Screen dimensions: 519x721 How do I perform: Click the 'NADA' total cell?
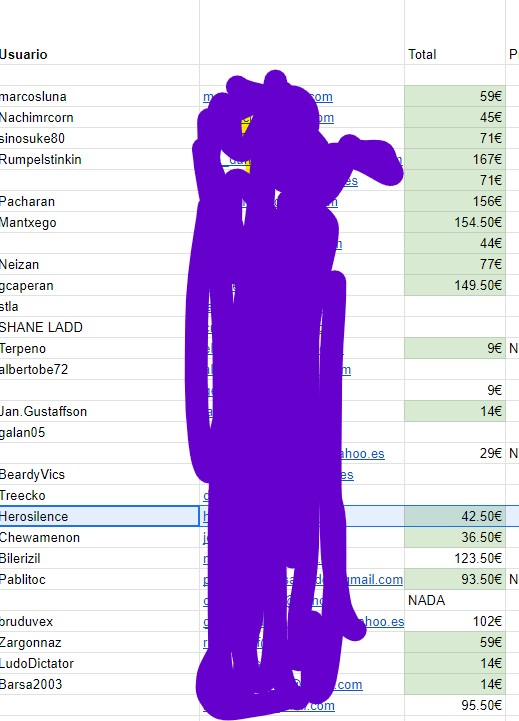(455, 601)
